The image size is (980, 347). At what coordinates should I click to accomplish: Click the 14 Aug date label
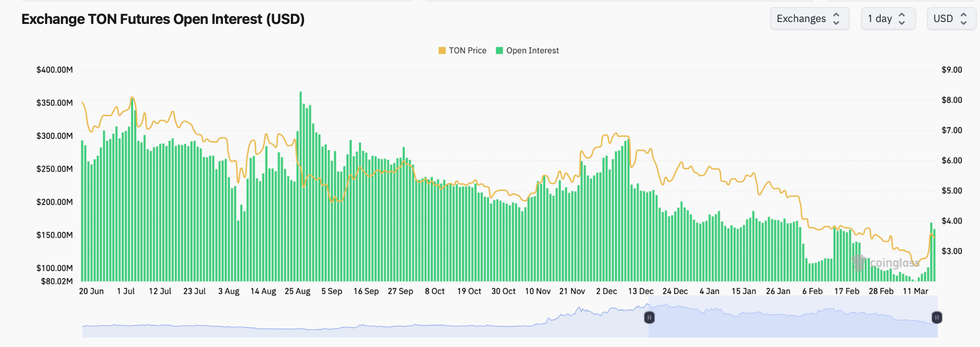263,291
